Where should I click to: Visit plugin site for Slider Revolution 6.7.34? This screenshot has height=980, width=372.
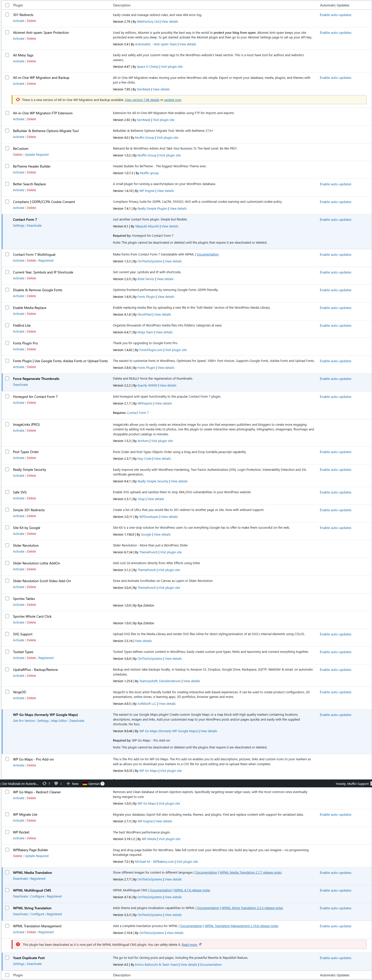pyautogui.click(x=171, y=552)
